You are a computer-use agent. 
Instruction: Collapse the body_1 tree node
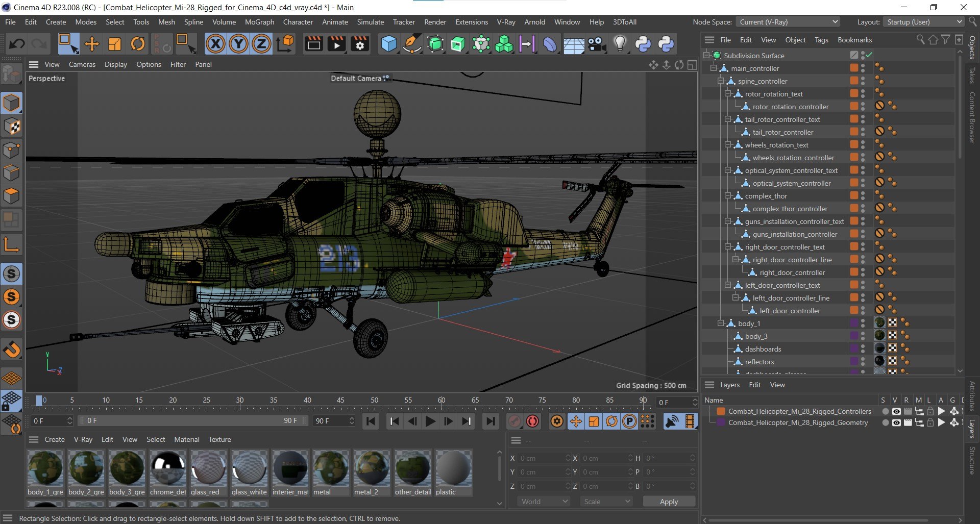pos(721,323)
